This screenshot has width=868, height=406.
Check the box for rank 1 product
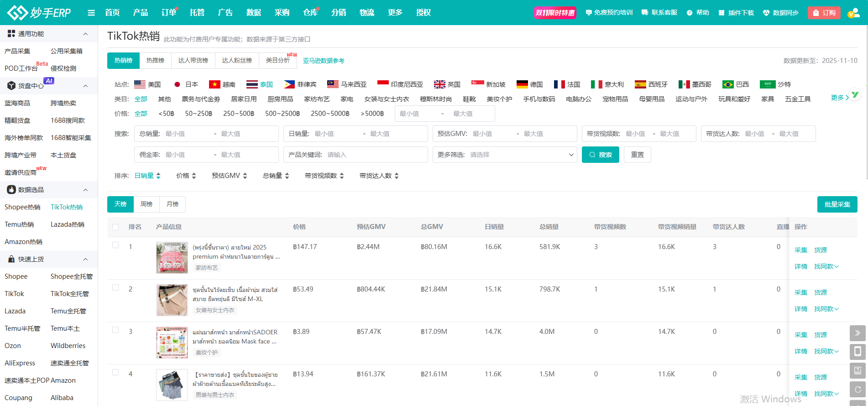click(x=115, y=245)
